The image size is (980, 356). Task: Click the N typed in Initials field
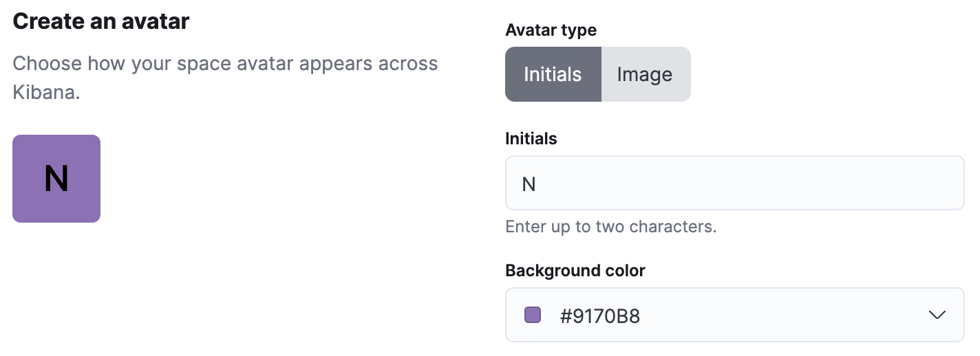click(529, 184)
